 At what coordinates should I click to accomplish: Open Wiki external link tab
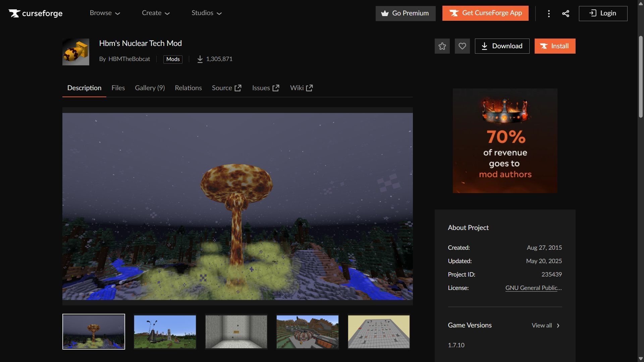(301, 88)
